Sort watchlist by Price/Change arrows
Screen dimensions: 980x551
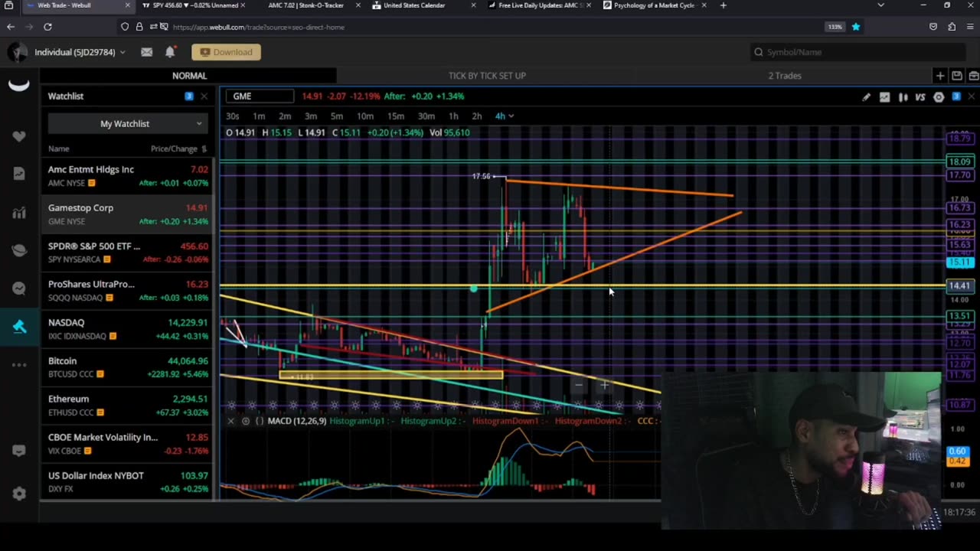(x=204, y=148)
